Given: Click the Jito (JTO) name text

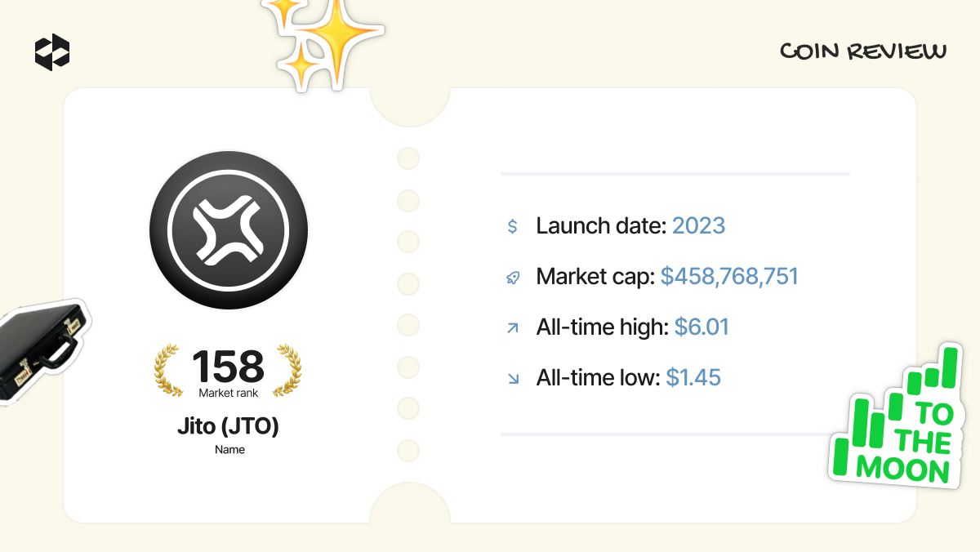Looking at the screenshot, I should click(x=229, y=426).
